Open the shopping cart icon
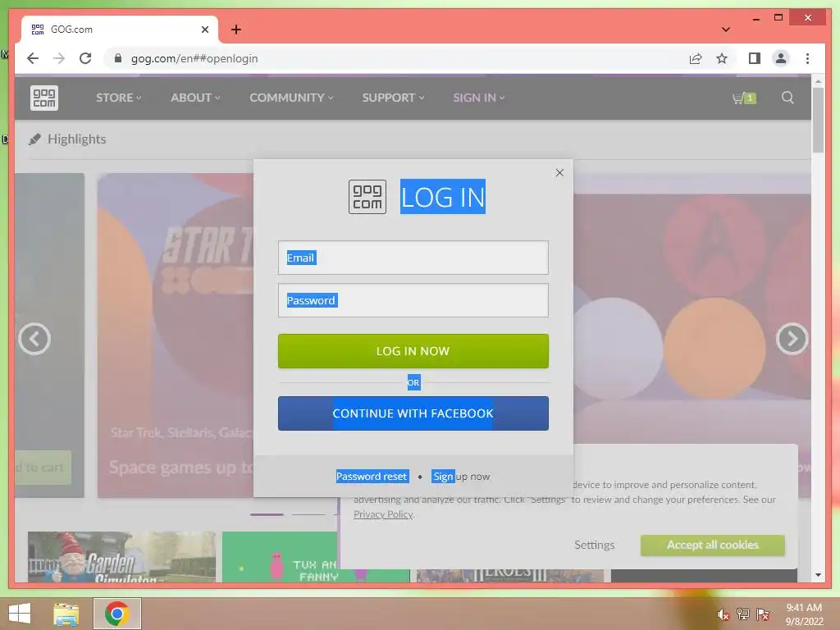840x630 pixels. 744,98
